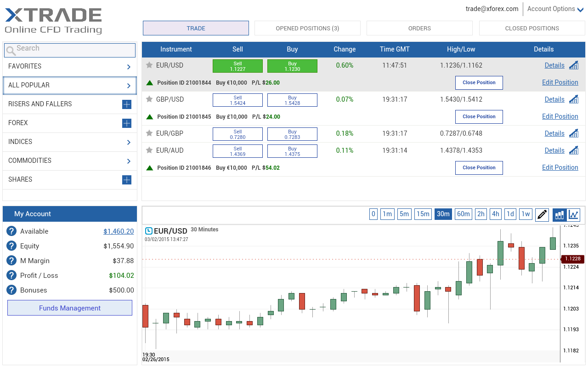Toggle favorite star for EUR/USD
The width and height of the screenshot is (588, 368).
point(149,65)
